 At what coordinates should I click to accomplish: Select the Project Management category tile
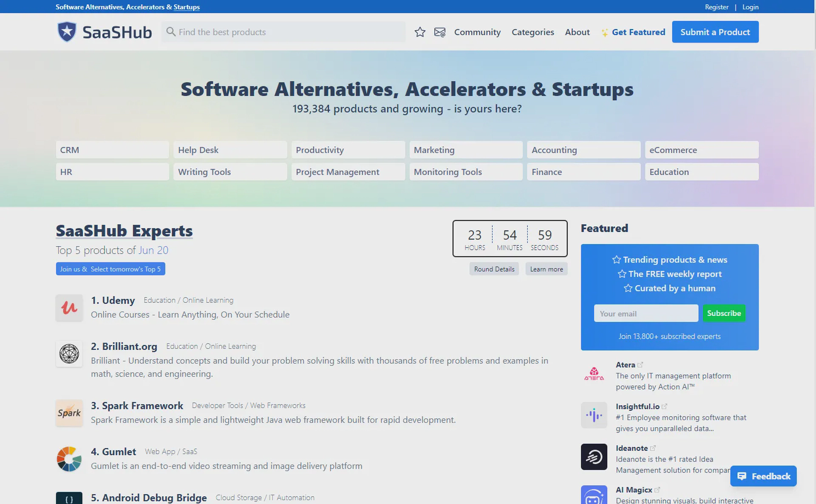pyautogui.click(x=348, y=172)
